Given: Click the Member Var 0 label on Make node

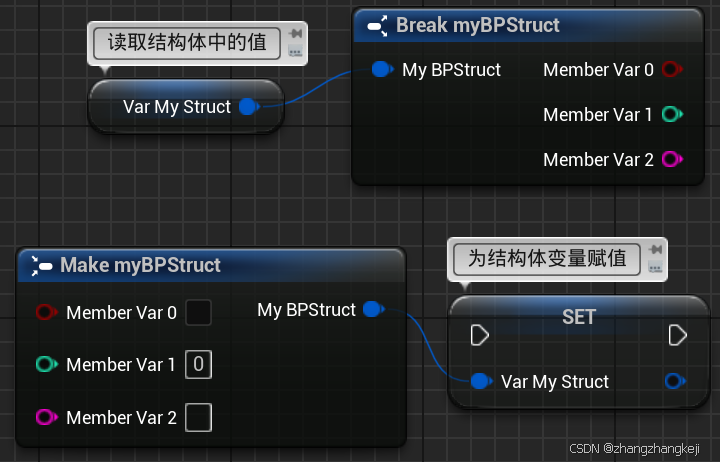Looking at the screenshot, I should click(121, 313).
